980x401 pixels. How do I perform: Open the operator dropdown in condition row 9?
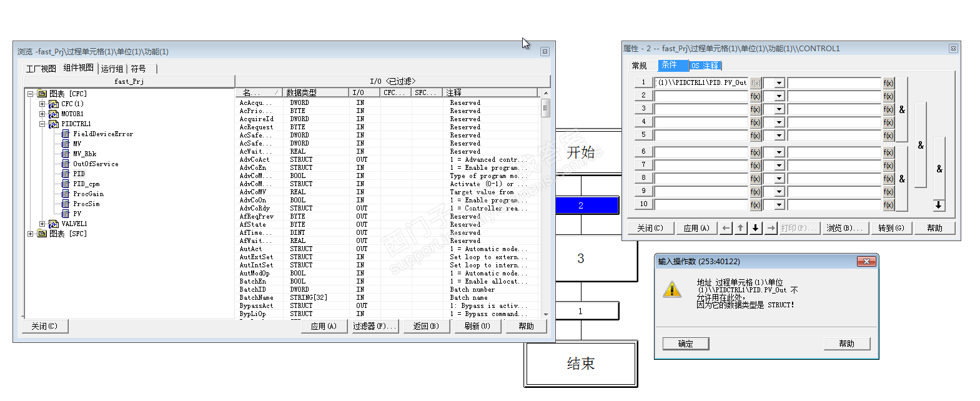779,192
